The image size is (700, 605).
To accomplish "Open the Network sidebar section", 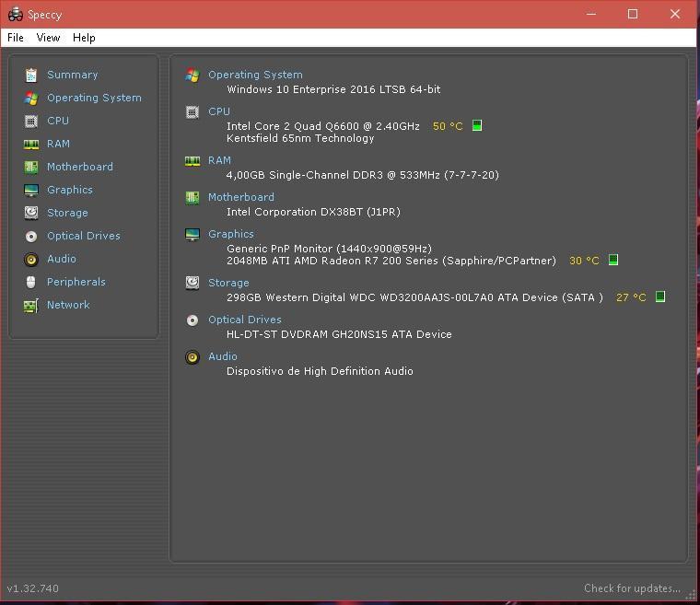I will 69,305.
